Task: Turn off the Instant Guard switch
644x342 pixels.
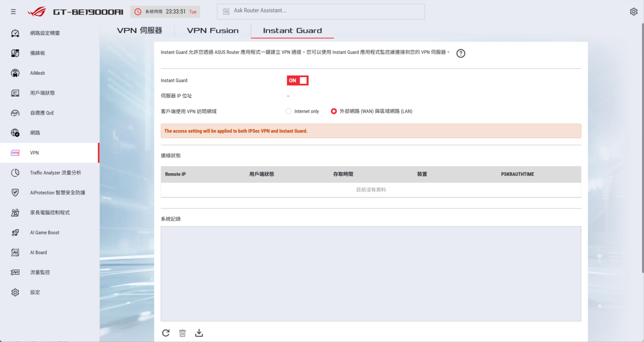Action: point(298,80)
